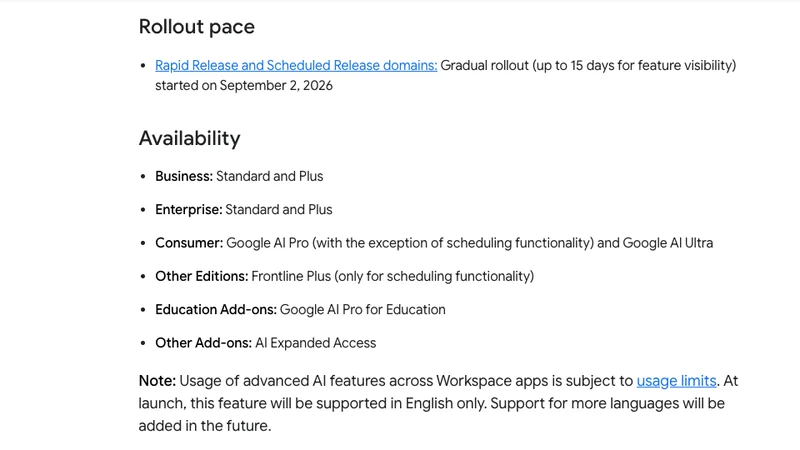Image resolution: width=800 pixels, height=450 pixels.
Task: Open the Rapid Release and Scheduled Release domains link
Action: coord(296,65)
